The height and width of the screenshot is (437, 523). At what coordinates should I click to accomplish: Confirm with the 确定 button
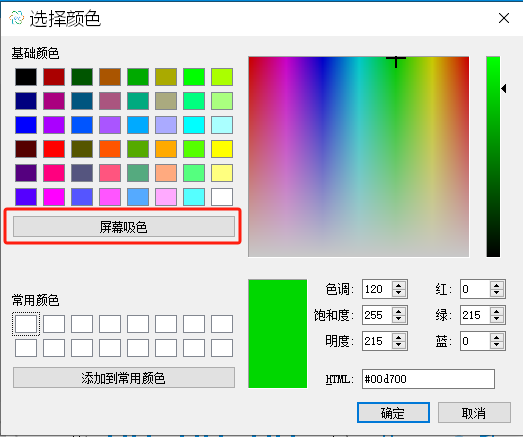coord(393,413)
